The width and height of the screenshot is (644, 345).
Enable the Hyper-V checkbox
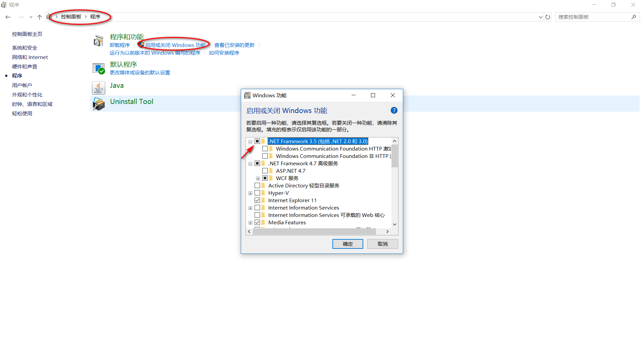click(258, 193)
